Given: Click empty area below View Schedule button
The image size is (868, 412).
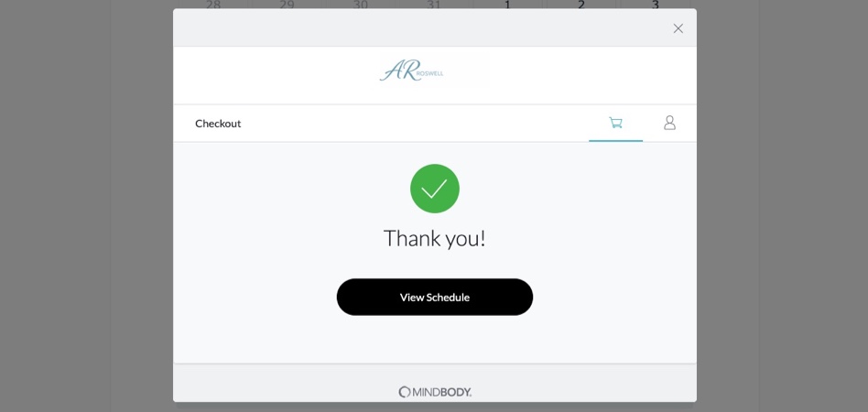Looking at the screenshot, I should (435, 339).
